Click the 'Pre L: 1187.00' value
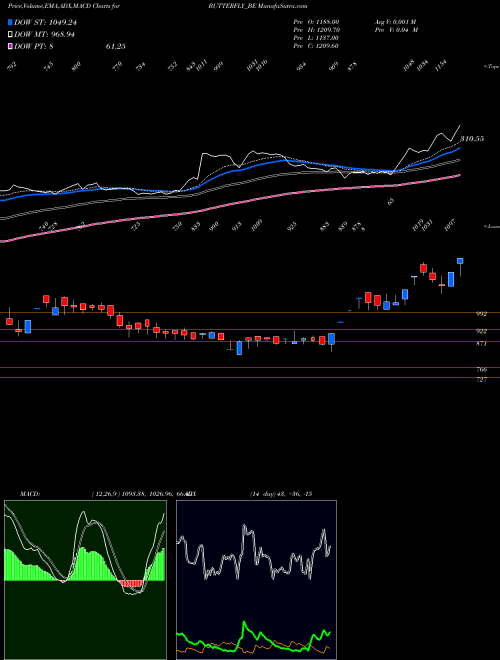The height and width of the screenshot is (660, 500). coord(316,38)
